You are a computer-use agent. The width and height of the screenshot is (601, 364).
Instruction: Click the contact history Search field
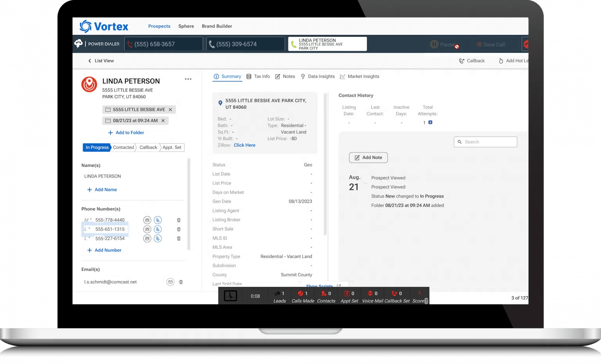486,142
